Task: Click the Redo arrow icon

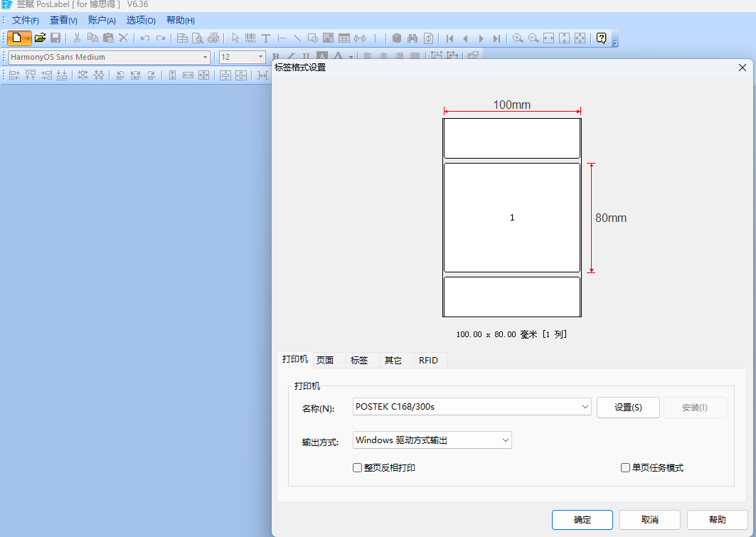Action: click(161, 38)
